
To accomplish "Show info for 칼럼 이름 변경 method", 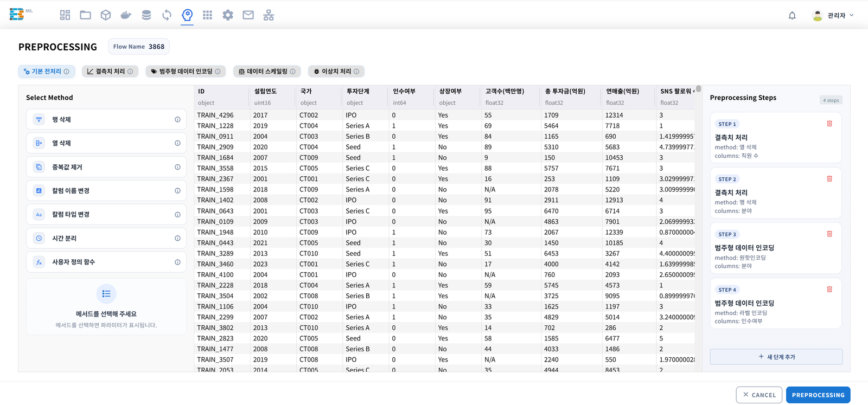I will tap(177, 191).
